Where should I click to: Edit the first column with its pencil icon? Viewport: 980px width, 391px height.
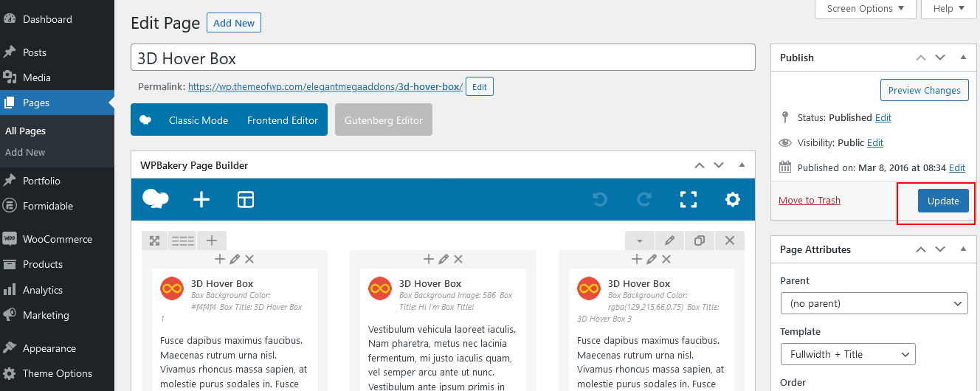pyautogui.click(x=235, y=259)
